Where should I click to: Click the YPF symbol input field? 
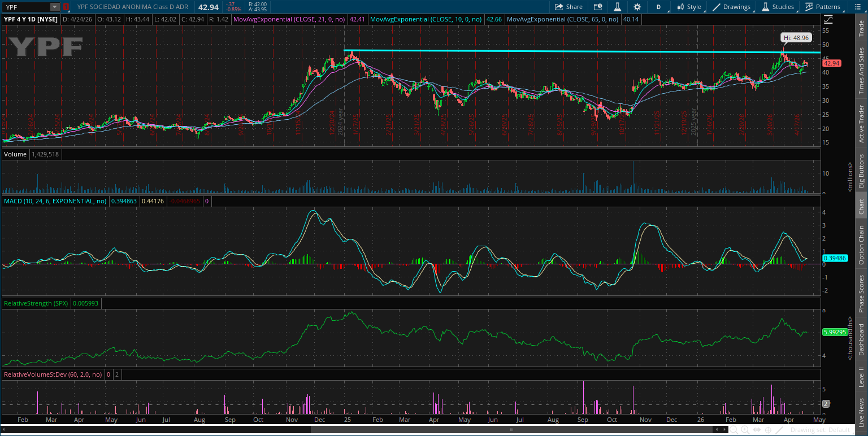26,7
